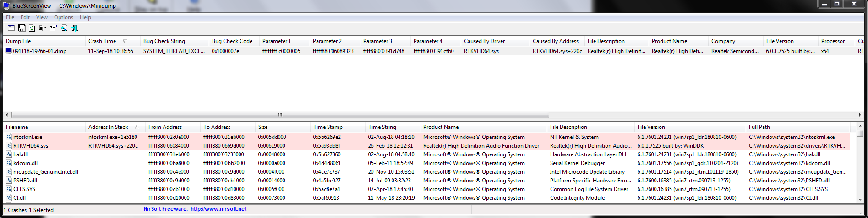Click the Code Integrity Module description
The height and width of the screenshot is (218, 868).
(x=577, y=198)
